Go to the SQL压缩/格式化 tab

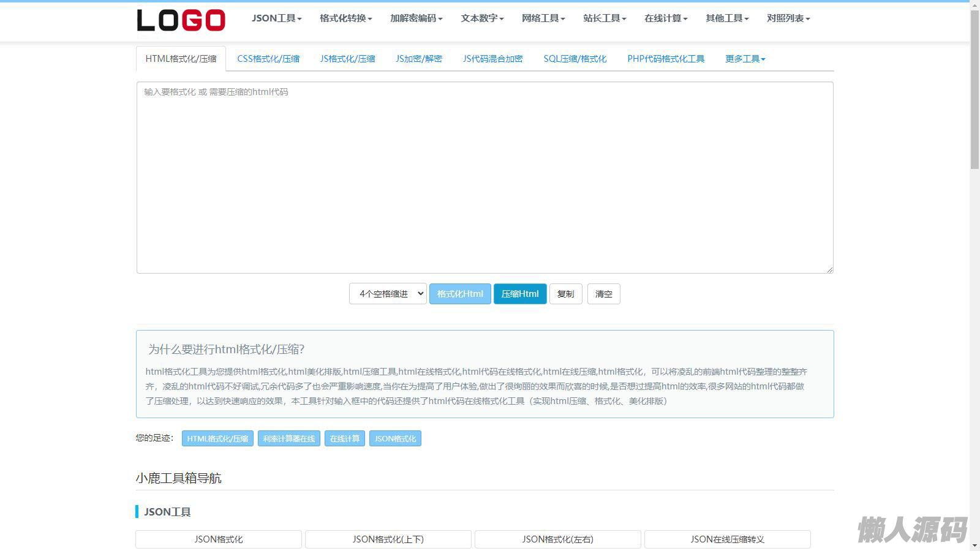pyautogui.click(x=575, y=59)
